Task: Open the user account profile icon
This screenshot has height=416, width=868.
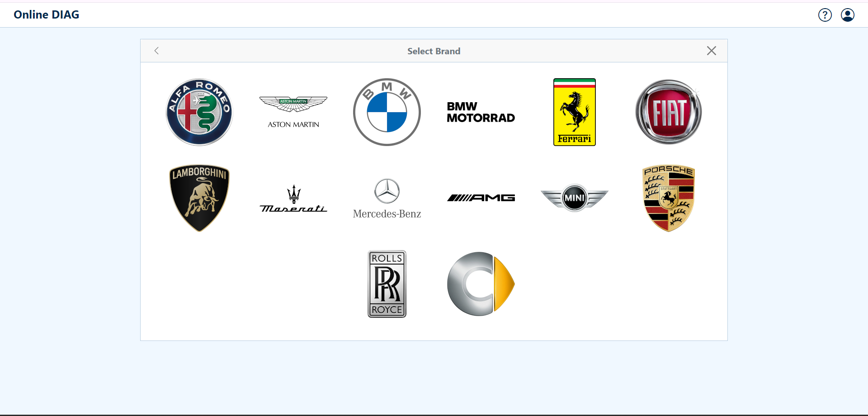Action: pos(848,15)
